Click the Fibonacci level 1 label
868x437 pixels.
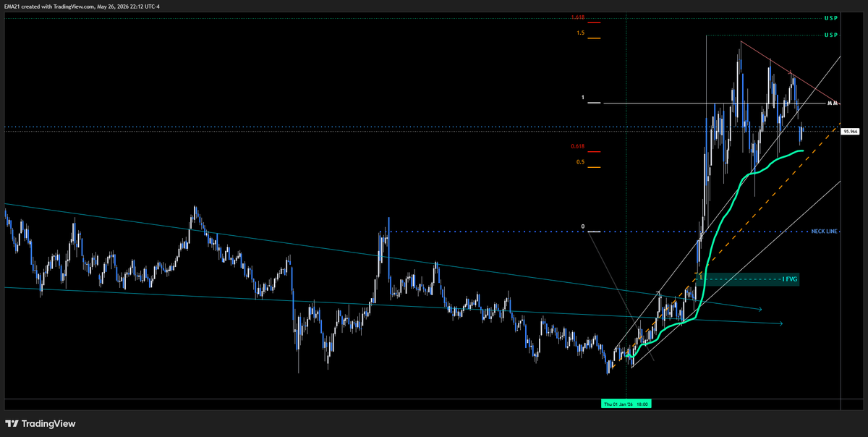[582, 98]
